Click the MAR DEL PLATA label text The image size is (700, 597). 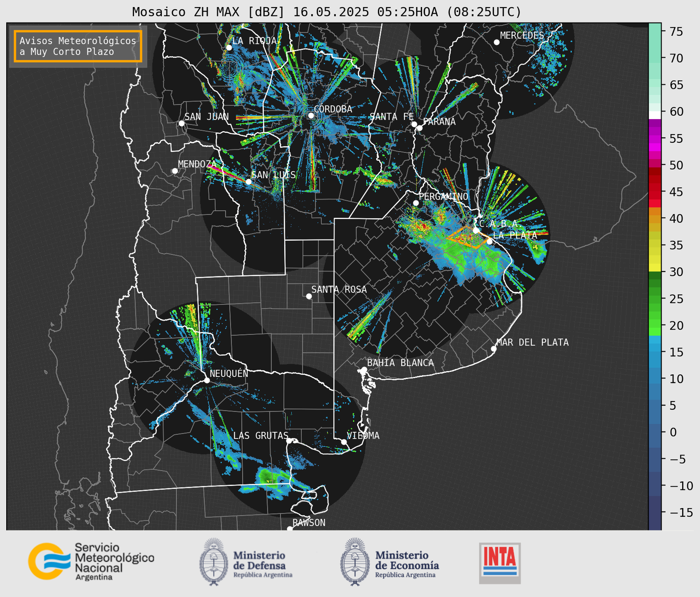pos(532,342)
